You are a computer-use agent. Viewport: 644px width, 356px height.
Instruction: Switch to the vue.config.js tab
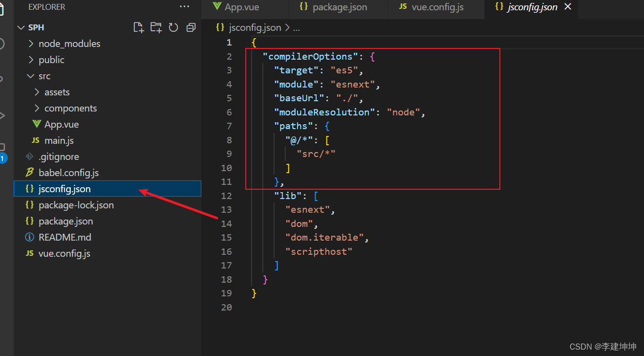(438, 7)
